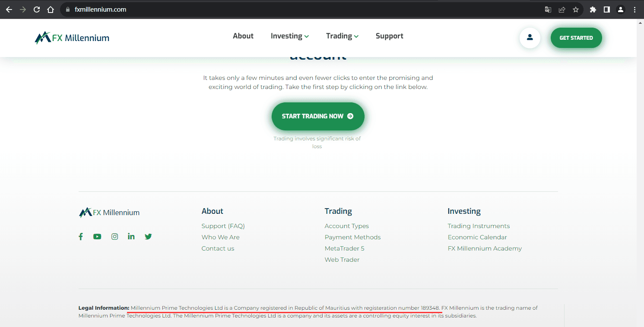This screenshot has height=327, width=644.
Task: Open Payment Methods footer link
Action: point(352,237)
